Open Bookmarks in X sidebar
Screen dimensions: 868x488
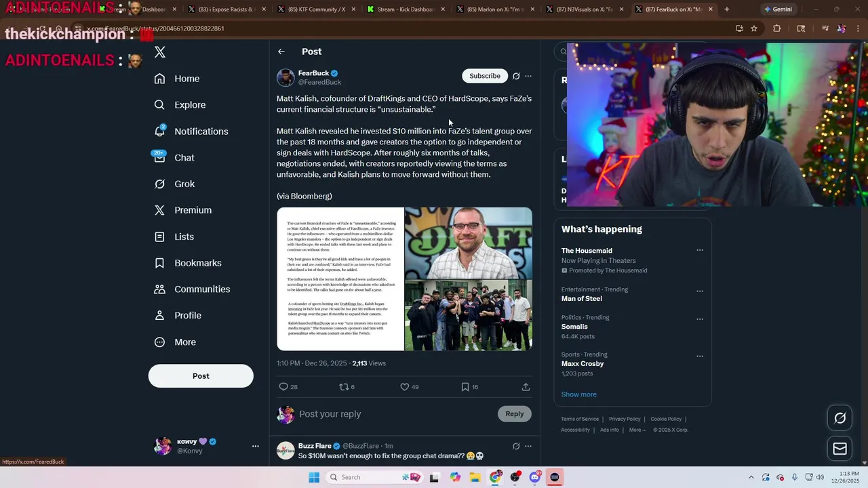click(188, 263)
